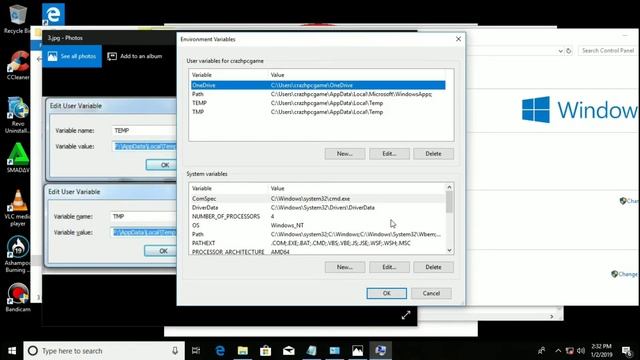The width and height of the screenshot is (640, 360).
Task: Click Delete button under System variables
Action: (433, 267)
